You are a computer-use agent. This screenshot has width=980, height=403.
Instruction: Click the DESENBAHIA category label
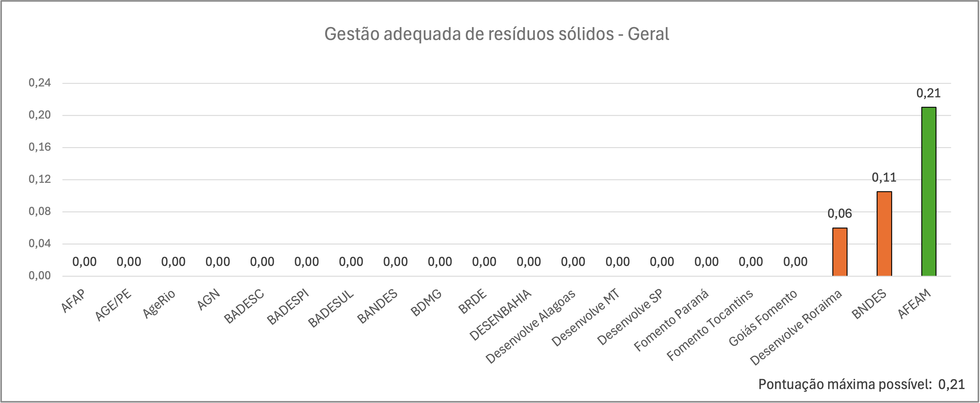point(500,315)
